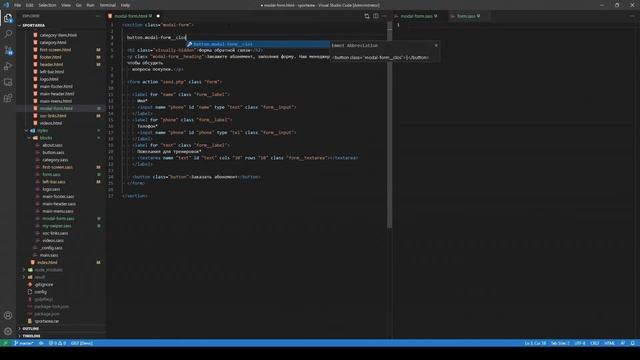
Task: Click the Synchronize Changes icon in status bar
Action: point(41,343)
